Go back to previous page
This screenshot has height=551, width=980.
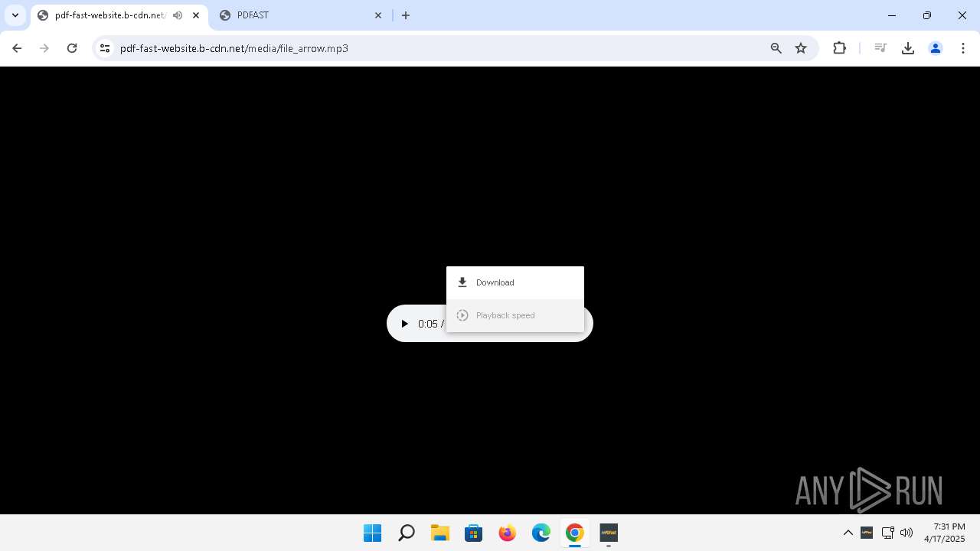pyautogui.click(x=17, y=48)
